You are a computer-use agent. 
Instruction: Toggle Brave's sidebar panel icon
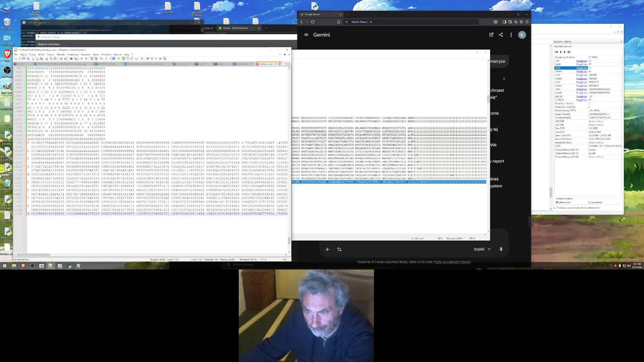505,22
